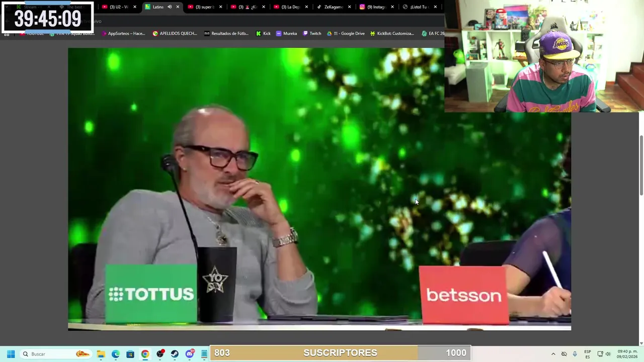The image size is (644, 362).
Task: Click the volume speaker tray icon
Action: click(608, 354)
